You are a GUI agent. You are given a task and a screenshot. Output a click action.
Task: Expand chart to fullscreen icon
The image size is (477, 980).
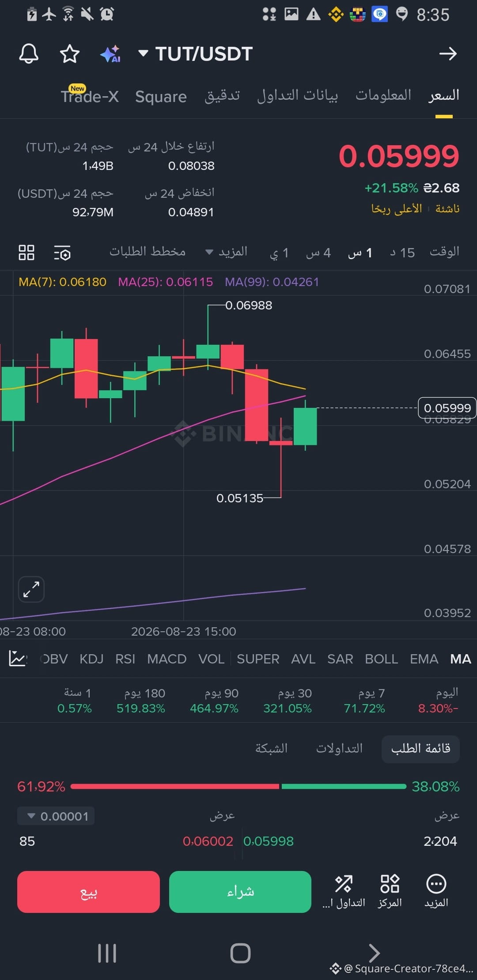click(x=31, y=589)
